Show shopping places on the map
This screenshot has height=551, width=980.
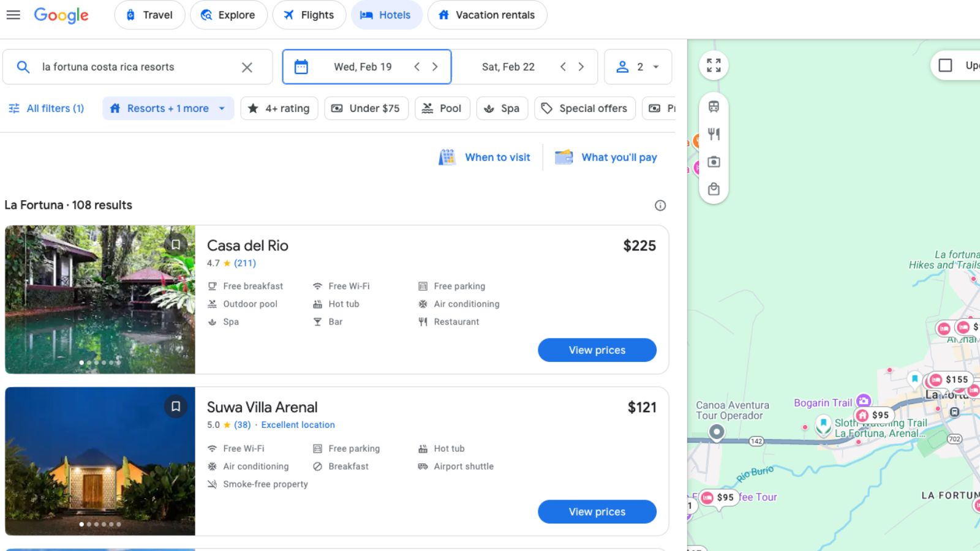[713, 189]
